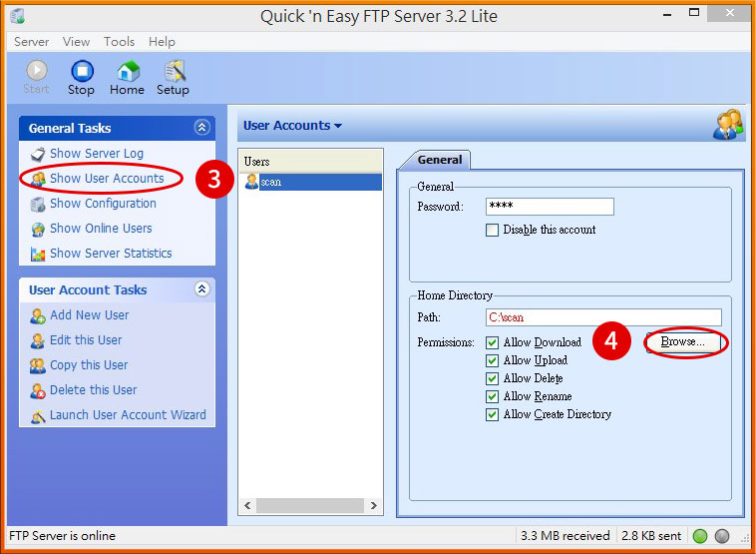Image resolution: width=756 pixels, height=554 pixels.
Task: Click the home directory Path field
Action: [x=602, y=317]
